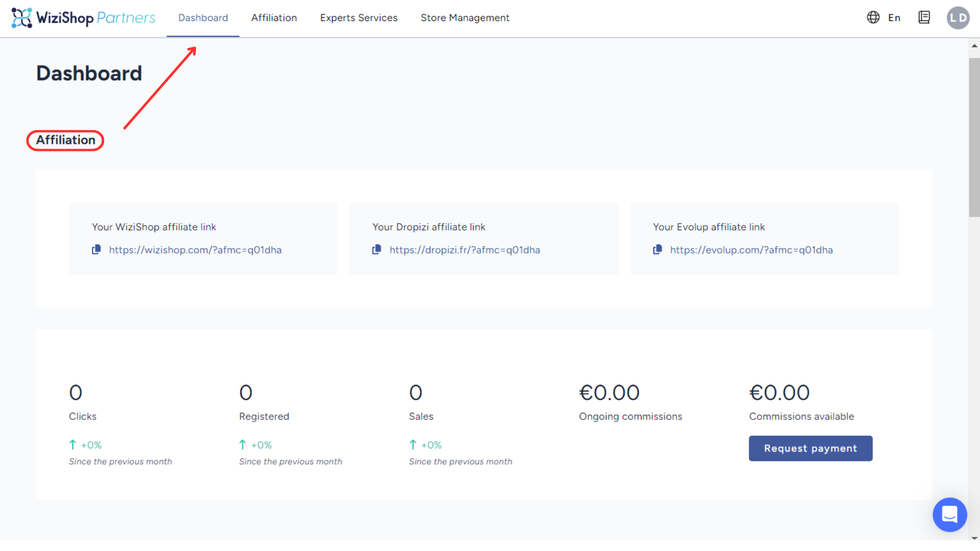Copy the Evolup affiliate link icon
This screenshot has width=980, height=551.
657,249
